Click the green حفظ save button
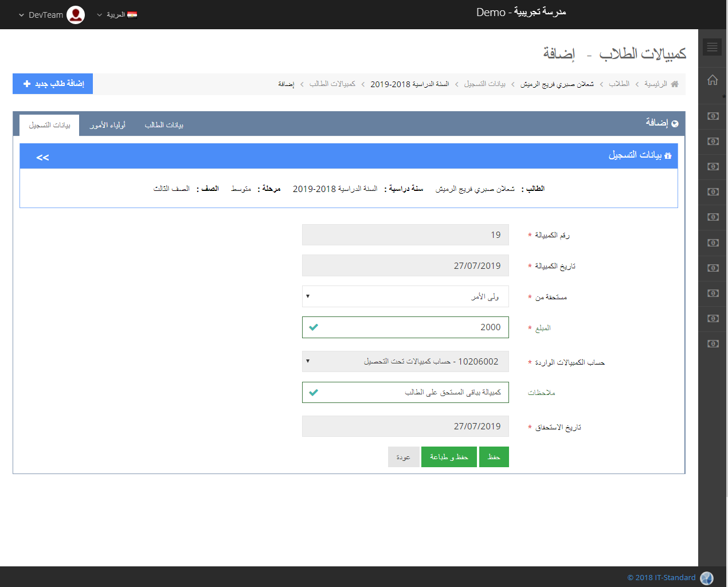The width and height of the screenshot is (728, 587). point(494,457)
